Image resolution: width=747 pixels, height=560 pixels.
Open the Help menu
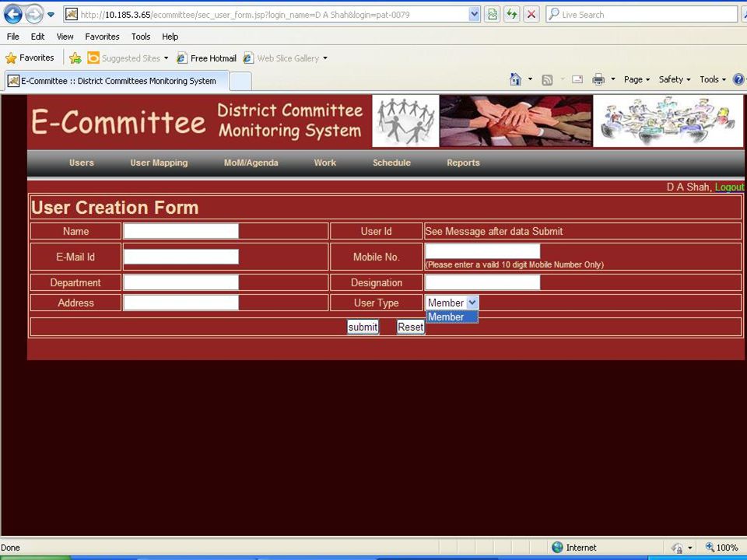(170, 37)
